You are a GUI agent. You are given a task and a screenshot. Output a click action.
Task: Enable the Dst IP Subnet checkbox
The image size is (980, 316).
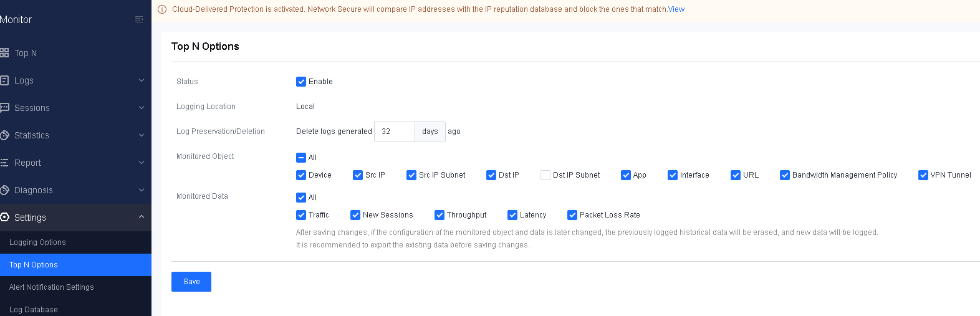[545, 175]
